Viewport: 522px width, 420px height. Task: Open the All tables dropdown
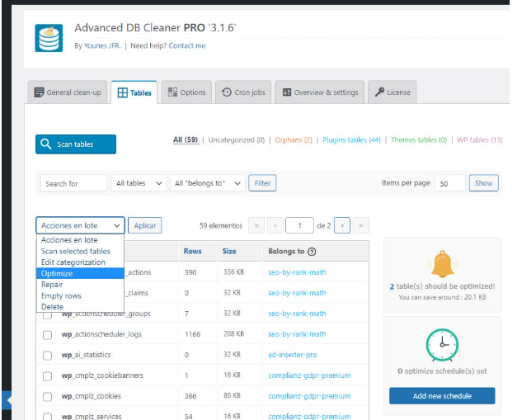click(x=139, y=183)
